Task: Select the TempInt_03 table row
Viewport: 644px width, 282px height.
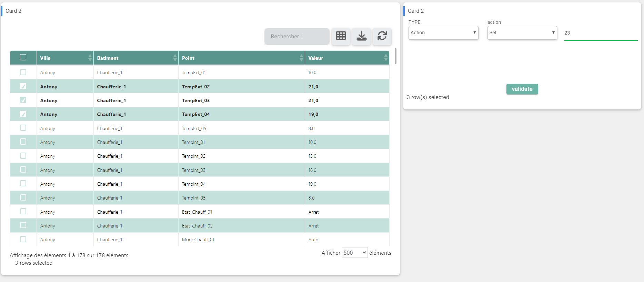Action: pyautogui.click(x=193, y=170)
